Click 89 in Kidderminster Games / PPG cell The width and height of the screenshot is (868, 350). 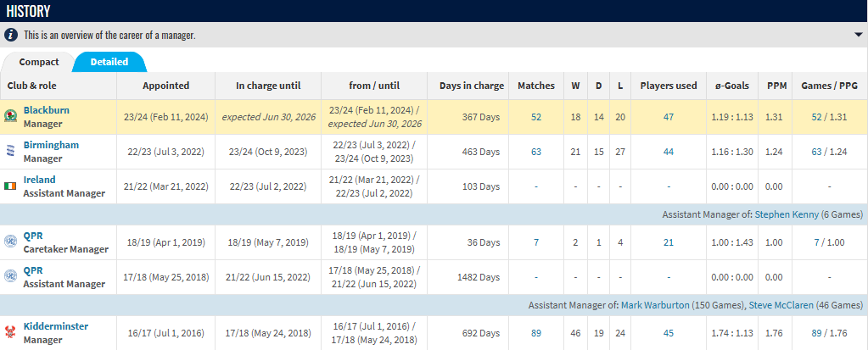(x=816, y=333)
